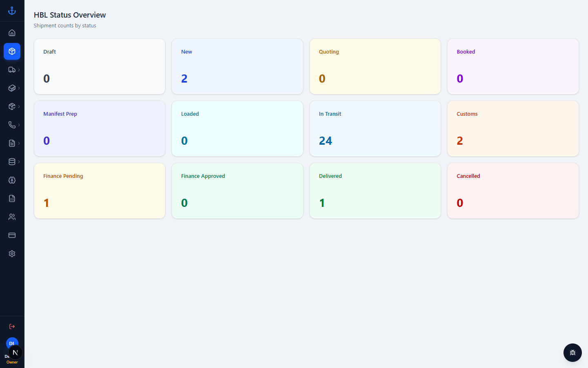The height and width of the screenshot is (368, 588).
Task: Open the truck shipments icon
Action: [12, 70]
